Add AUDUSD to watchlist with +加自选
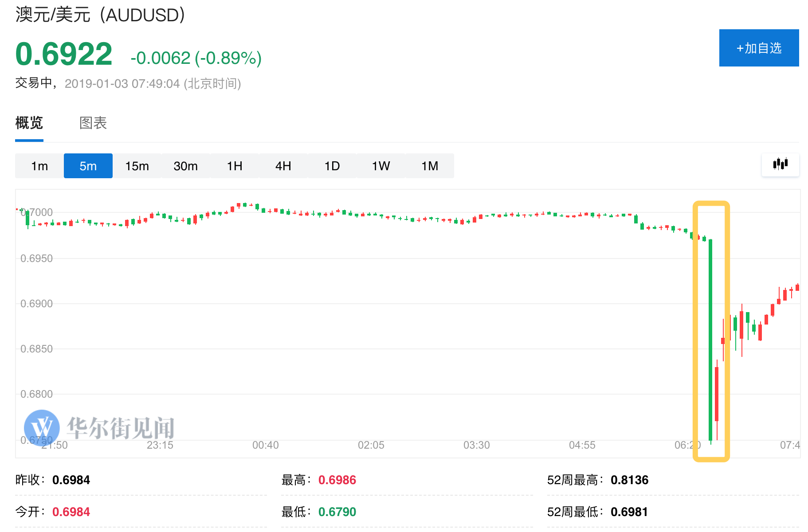Image resolution: width=808 pixels, height=532 pixels. tap(759, 48)
